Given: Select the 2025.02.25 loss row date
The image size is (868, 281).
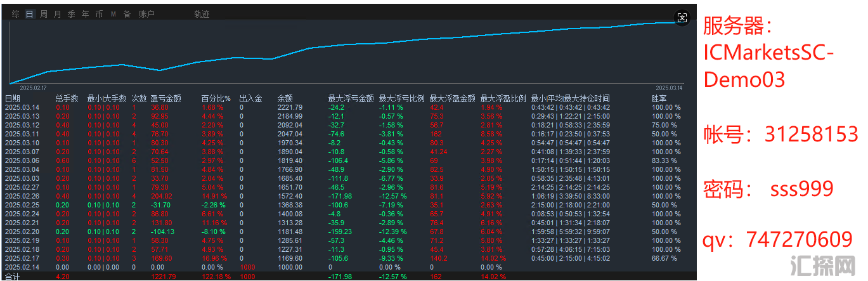Looking at the screenshot, I should coord(22,205).
